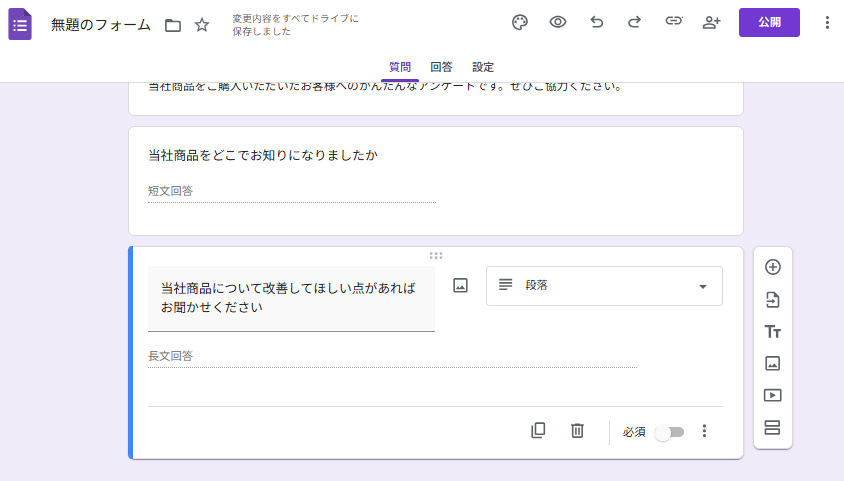Click the redo arrow icon

[x=634, y=23]
